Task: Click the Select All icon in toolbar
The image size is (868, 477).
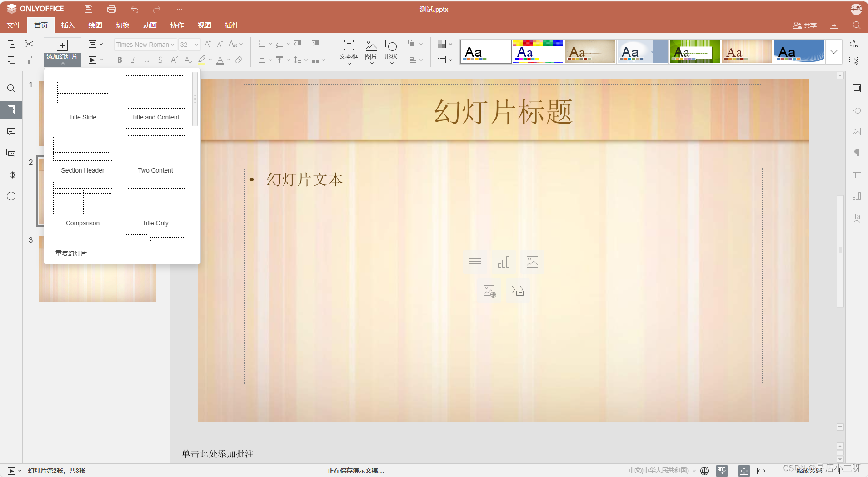Action: coord(853,60)
